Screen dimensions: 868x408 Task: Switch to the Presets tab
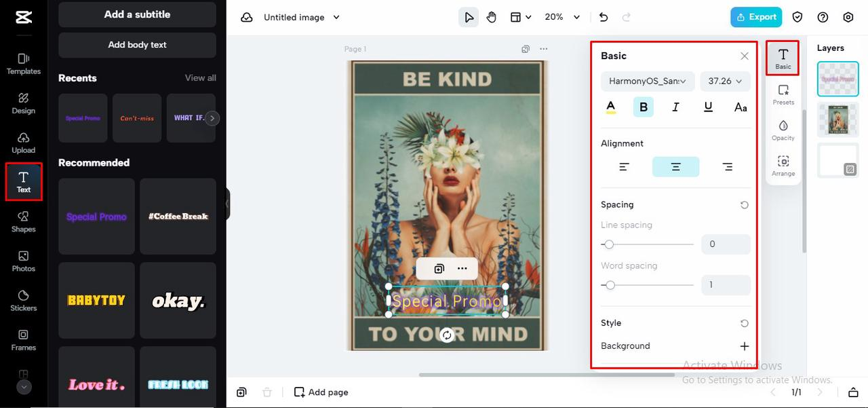783,94
